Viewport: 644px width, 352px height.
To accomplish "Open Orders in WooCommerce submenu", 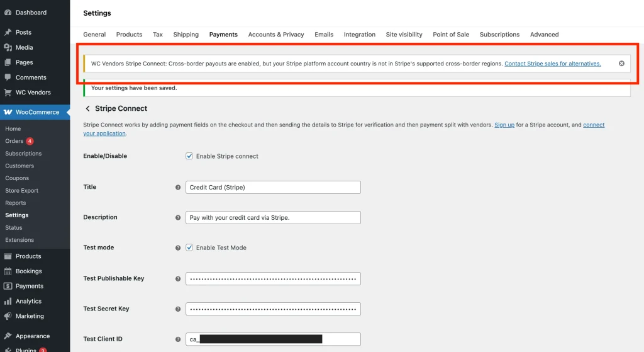I will click(14, 141).
